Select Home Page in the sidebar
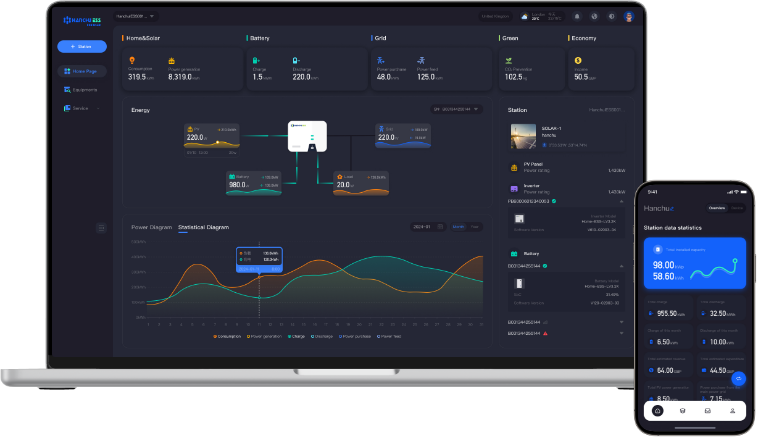 tap(82, 72)
